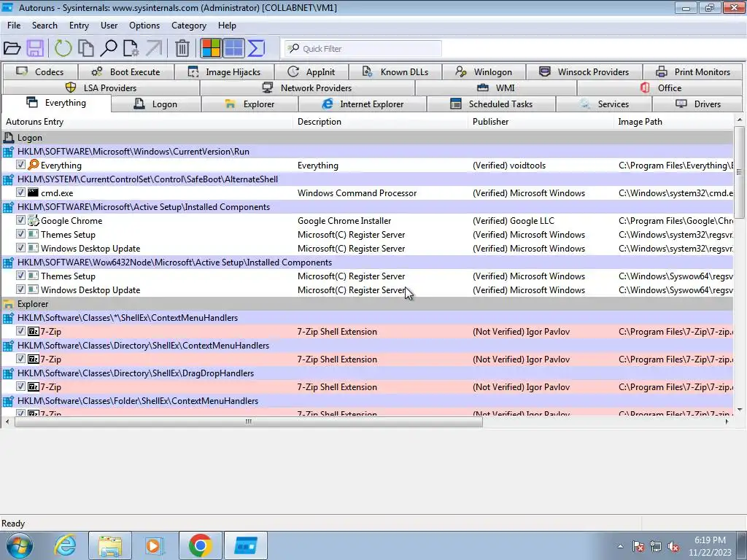Click the Logon group header icon
This screenshot has height=560, width=747.
(x=8, y=138)
